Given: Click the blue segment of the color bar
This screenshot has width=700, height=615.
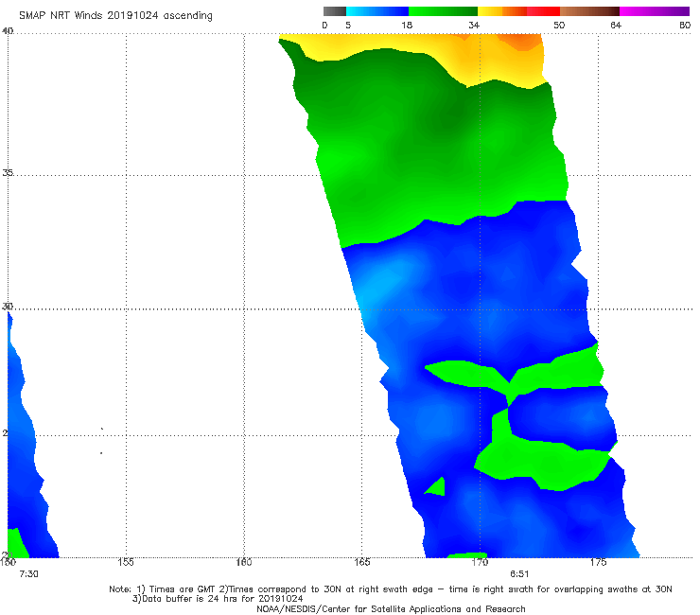Looking at the screenshot, I should [377, 11].
